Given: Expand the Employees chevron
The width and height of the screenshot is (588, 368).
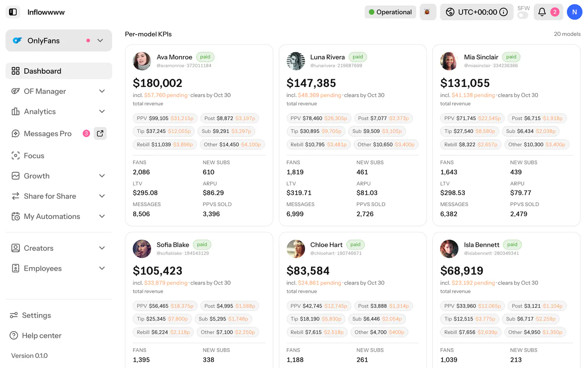Looking at the screenshot, I should tap(102, 268).
